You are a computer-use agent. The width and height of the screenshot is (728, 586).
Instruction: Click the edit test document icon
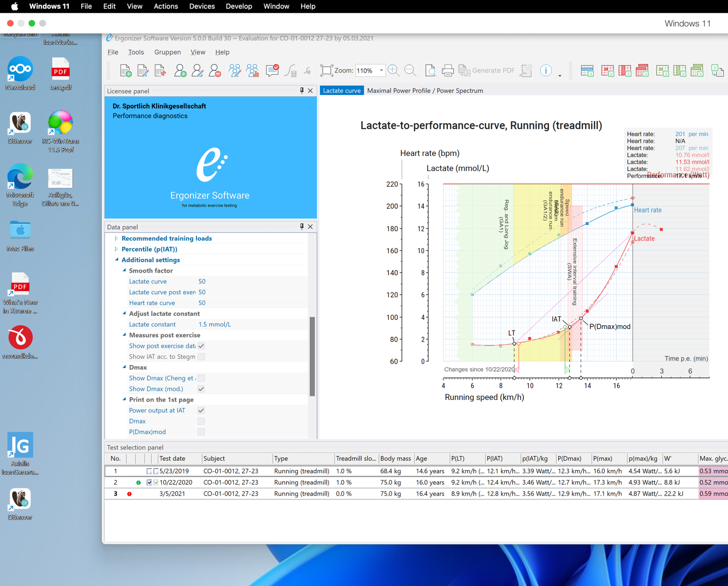tap(143, 70)
